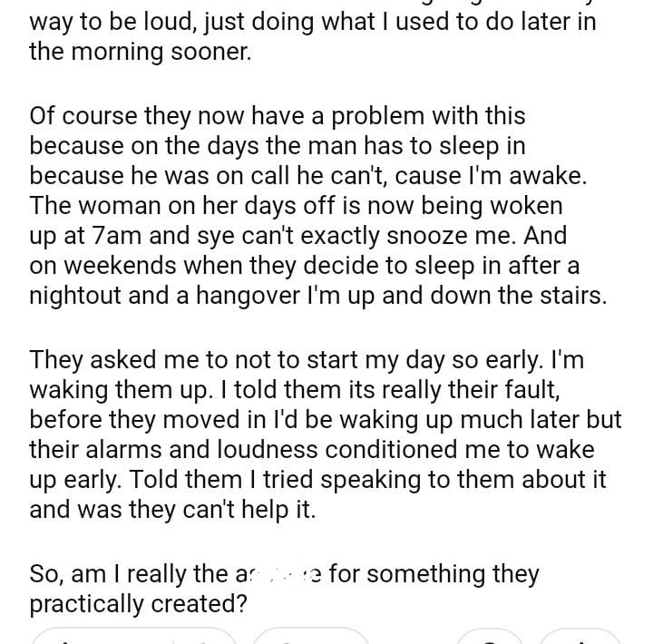Click the phrase "practically created?"

[x=138, y=603]
